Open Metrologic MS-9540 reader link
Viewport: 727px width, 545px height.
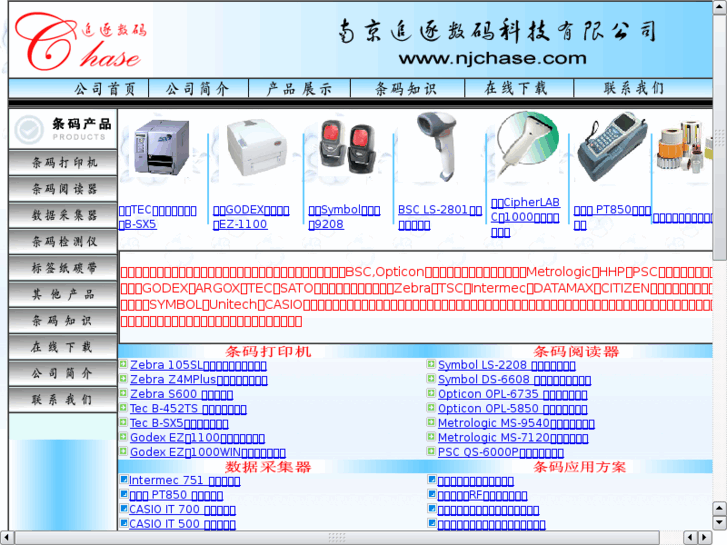click(x=517, y=423)
